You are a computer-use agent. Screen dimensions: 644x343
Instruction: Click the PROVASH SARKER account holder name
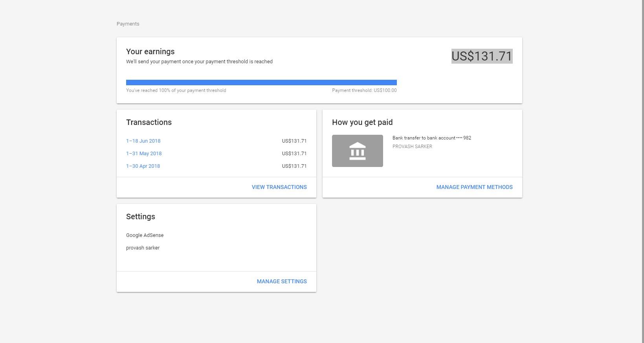412,147
